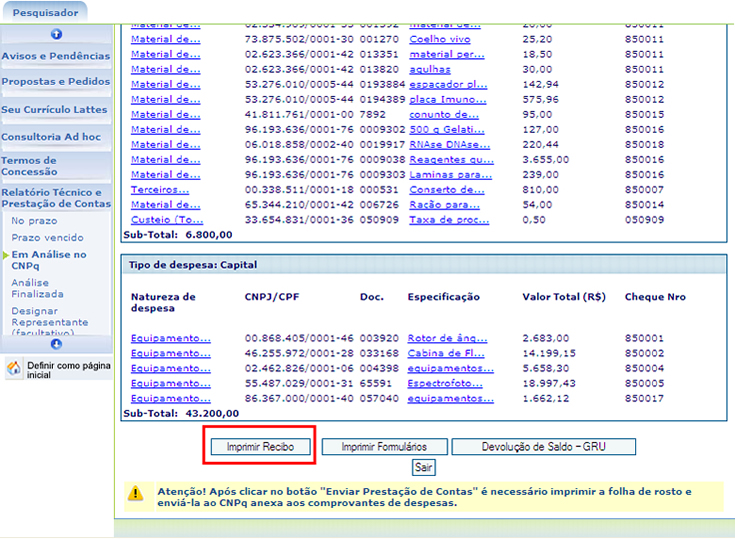The image size is (735, 539).
Task: Open 'Cabina de Fl...' specification link
Action: (x=446, y=353)
